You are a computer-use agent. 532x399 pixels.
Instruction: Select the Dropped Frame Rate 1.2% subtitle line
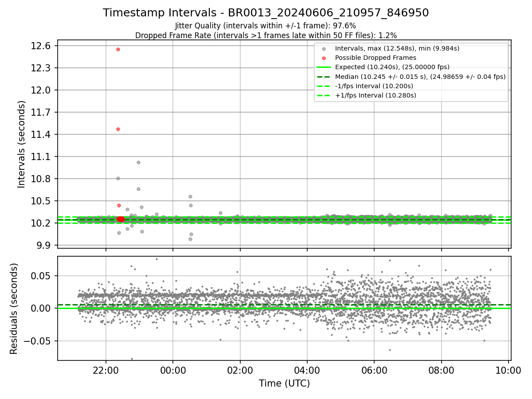point(266,35)
